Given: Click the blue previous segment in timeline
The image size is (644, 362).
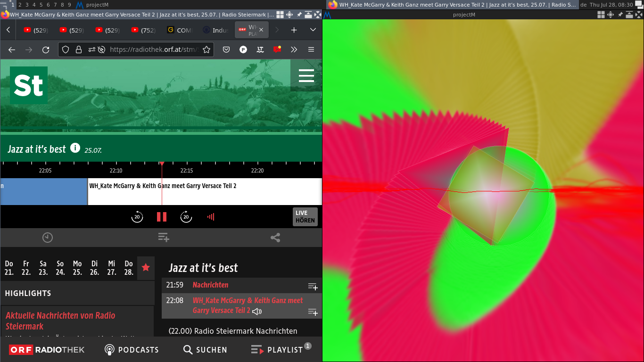Looking at the screenshot, I should pos(44,191).
